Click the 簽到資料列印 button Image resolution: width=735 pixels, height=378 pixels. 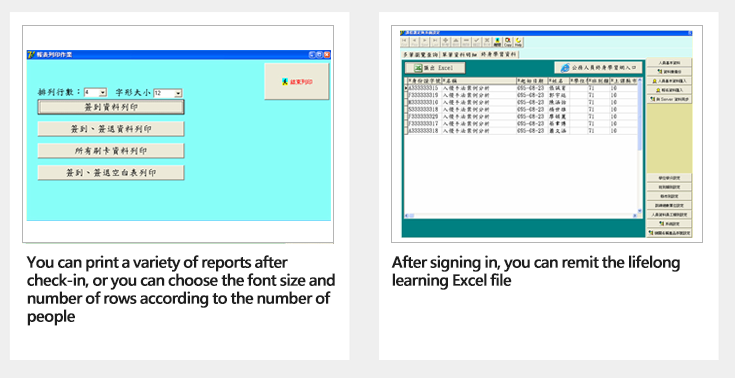tap(111, 107)
